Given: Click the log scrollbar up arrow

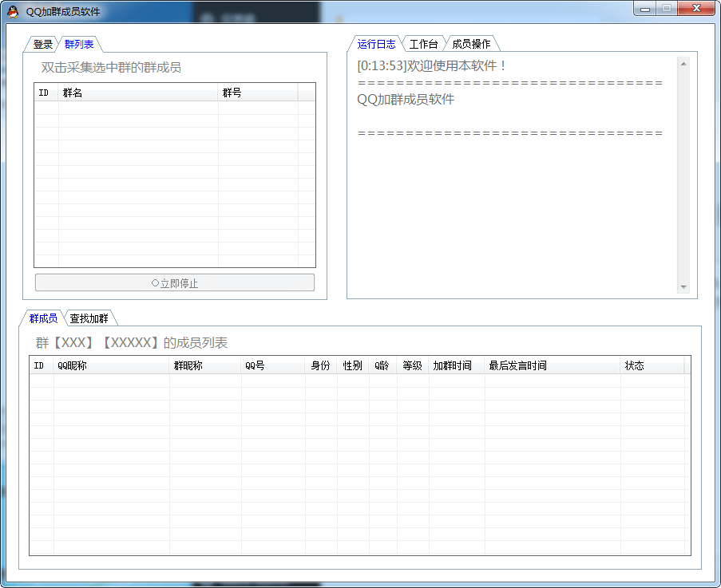Looking at the screenshot, I should tap(683, 64).
